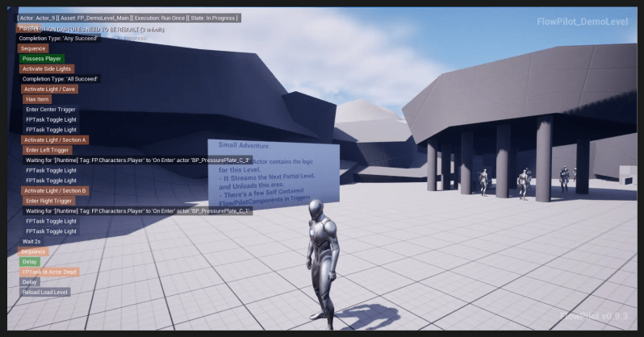Select the 'Activate Light / Cave' node
This screenshot has width=644, height=337.
(x=49, y=89)
